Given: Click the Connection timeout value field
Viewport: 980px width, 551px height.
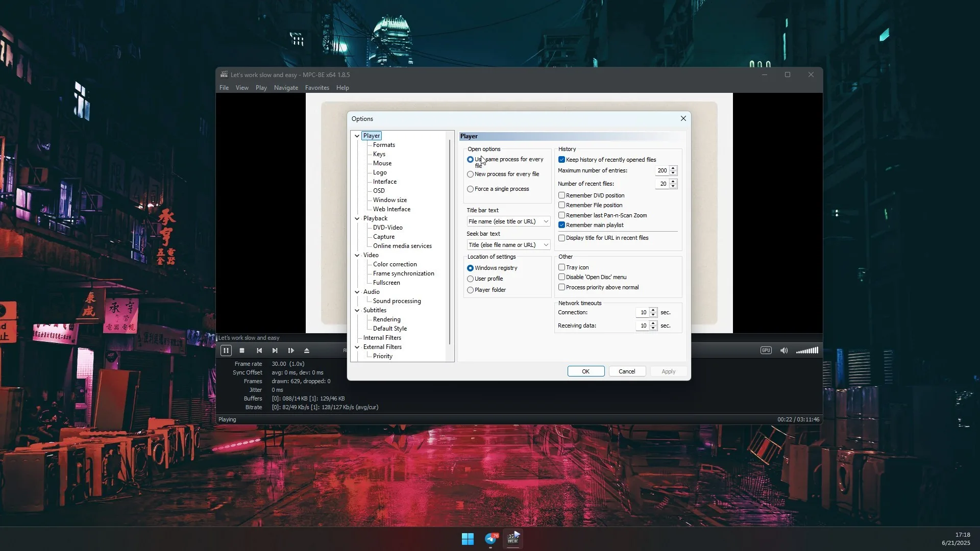Looking at the screenshot, I should [x=643, y=312].
